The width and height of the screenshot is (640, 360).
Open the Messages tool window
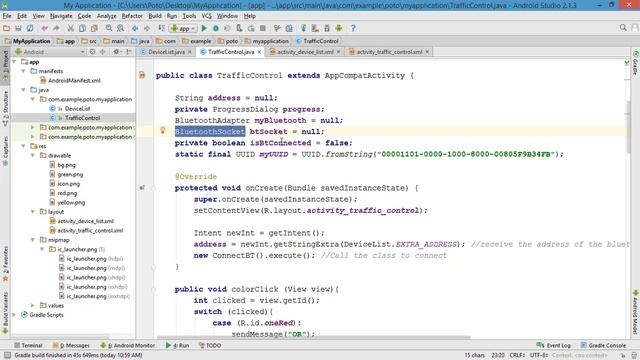[71, 345]
